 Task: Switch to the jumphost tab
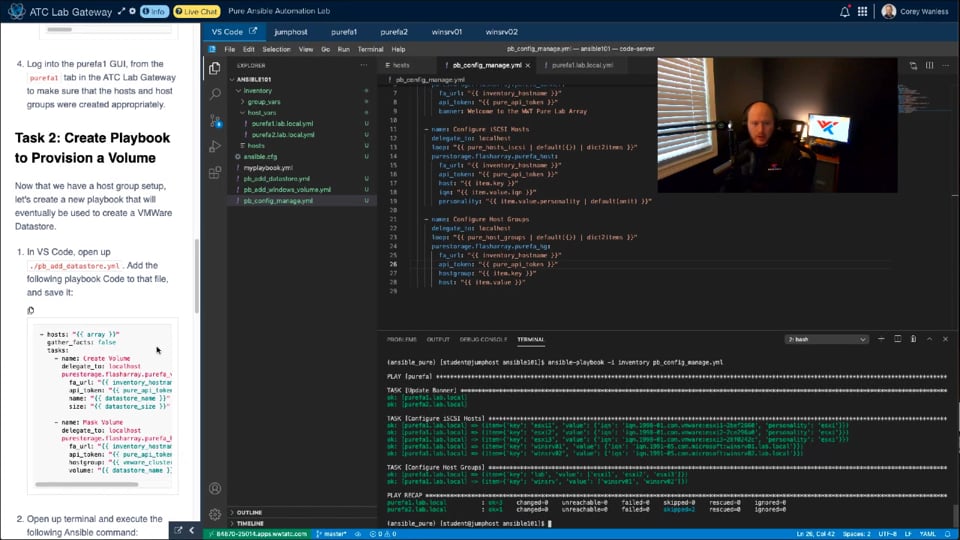pyautogui.click(x=291, y=31)
